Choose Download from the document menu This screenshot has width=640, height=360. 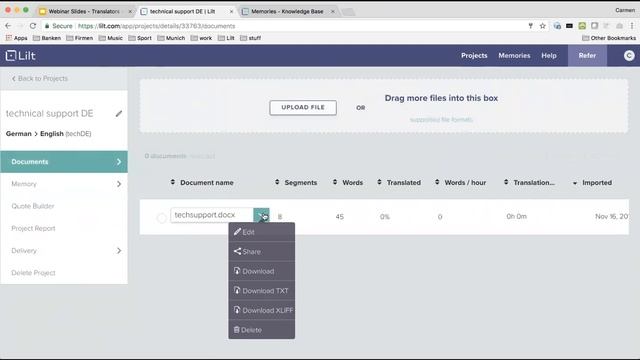coord(262,271)
